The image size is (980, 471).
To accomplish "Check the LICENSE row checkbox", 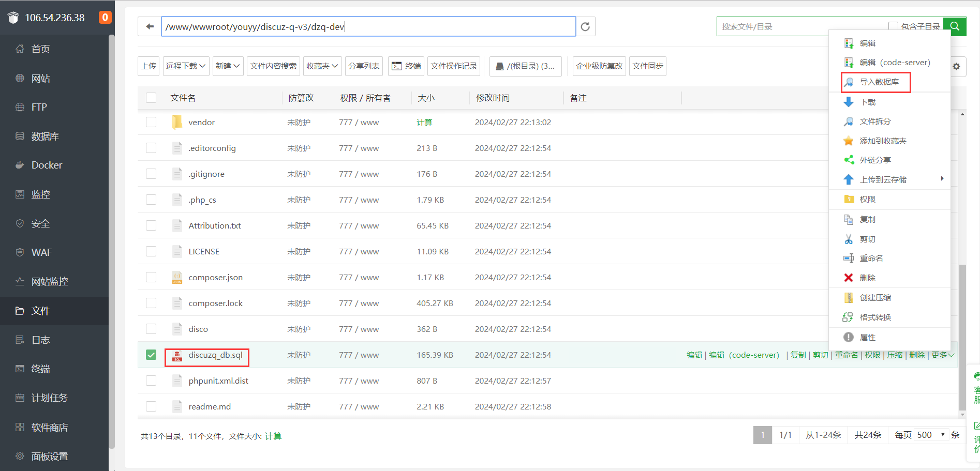I will pyautogui.click(x=151, y=251).
